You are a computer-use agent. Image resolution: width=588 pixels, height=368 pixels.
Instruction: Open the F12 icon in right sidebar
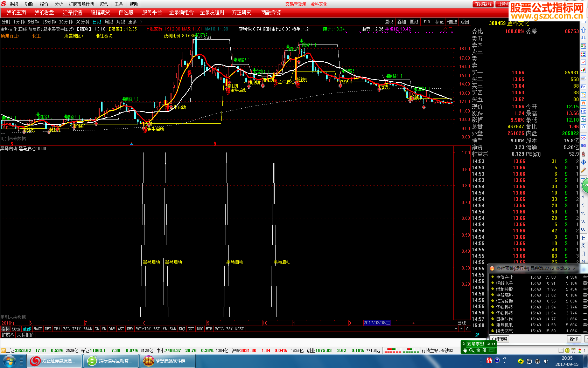[x=583, y=111]
